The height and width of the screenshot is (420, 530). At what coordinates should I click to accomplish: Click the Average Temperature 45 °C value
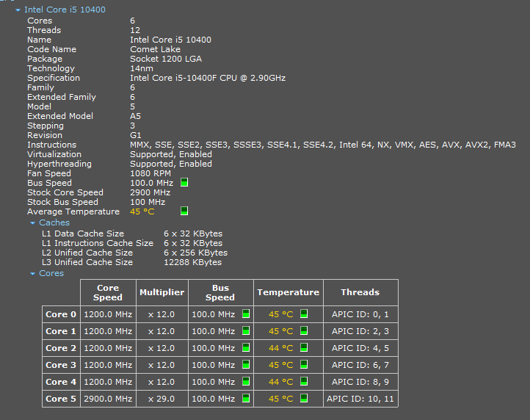[142, 211]
